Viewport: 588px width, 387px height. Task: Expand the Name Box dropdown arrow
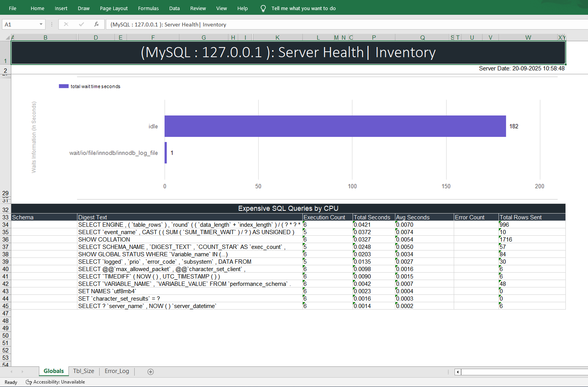pyautogui.click(x=41, y=25)
